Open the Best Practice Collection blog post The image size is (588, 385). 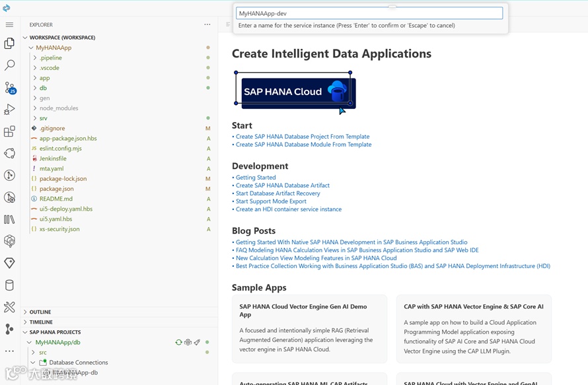(393, 265)
